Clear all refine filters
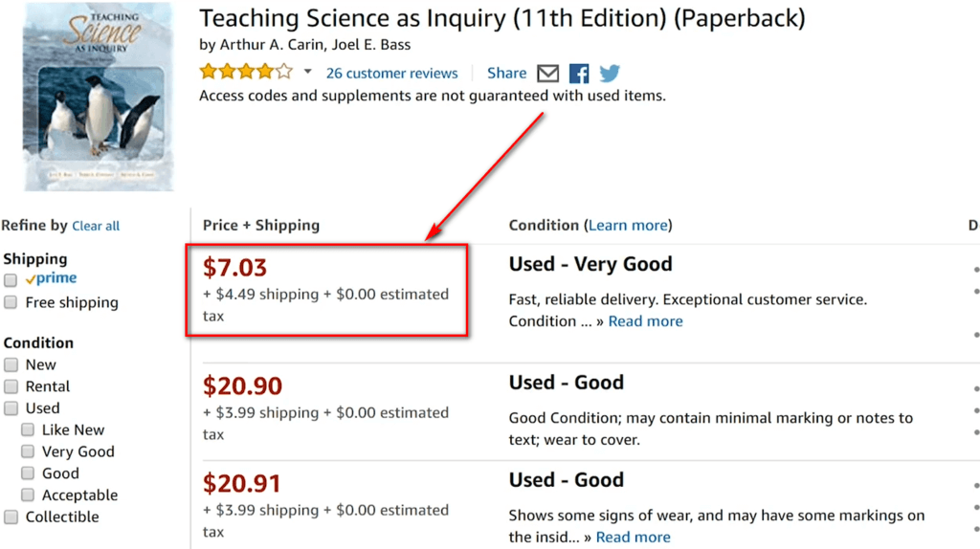 pyautogui.click(x=96, y=226)
